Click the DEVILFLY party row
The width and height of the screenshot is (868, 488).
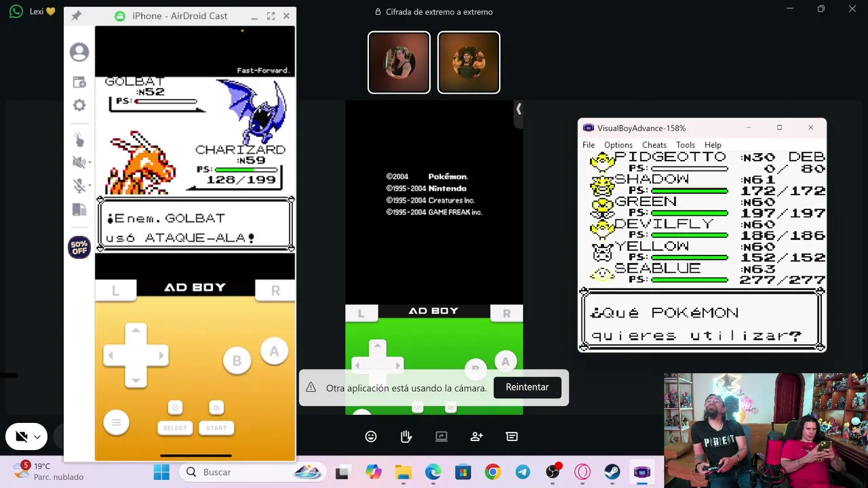tap(707, 230)
